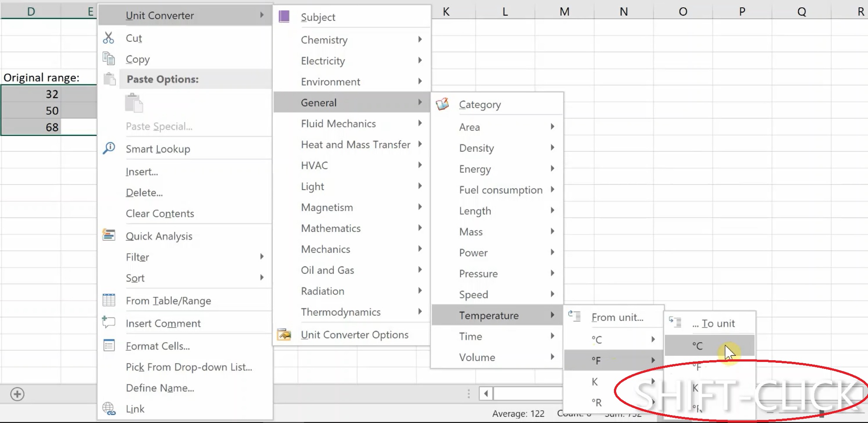Click the Smart Lookup magnifier icon
The width and height of the screenshot is (868, 423).
pos(108,148)
